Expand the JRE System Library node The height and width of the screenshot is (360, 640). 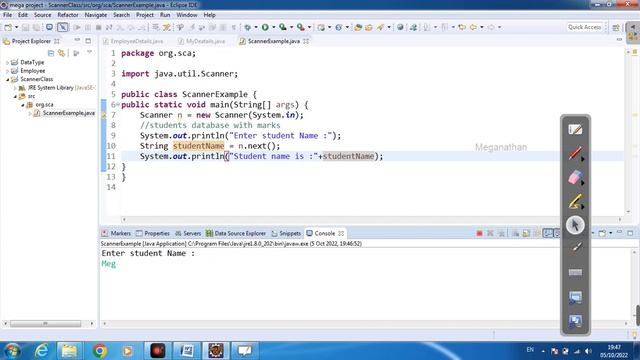click(15, 88)
